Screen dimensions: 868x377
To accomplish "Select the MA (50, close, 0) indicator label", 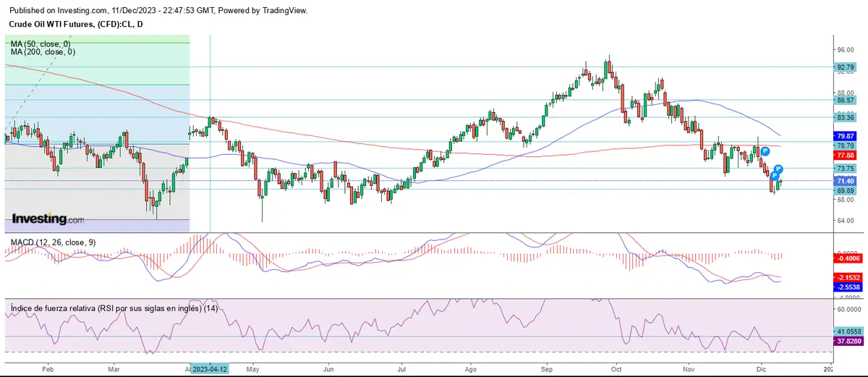I will click(43, 43).
